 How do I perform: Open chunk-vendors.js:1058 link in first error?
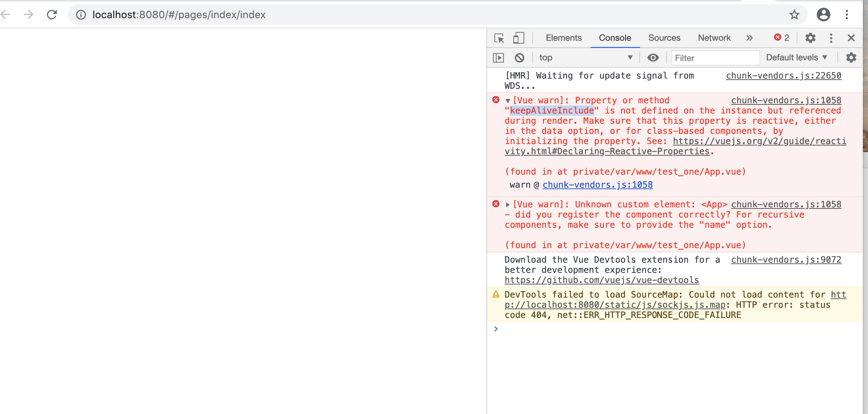(786, 100)
